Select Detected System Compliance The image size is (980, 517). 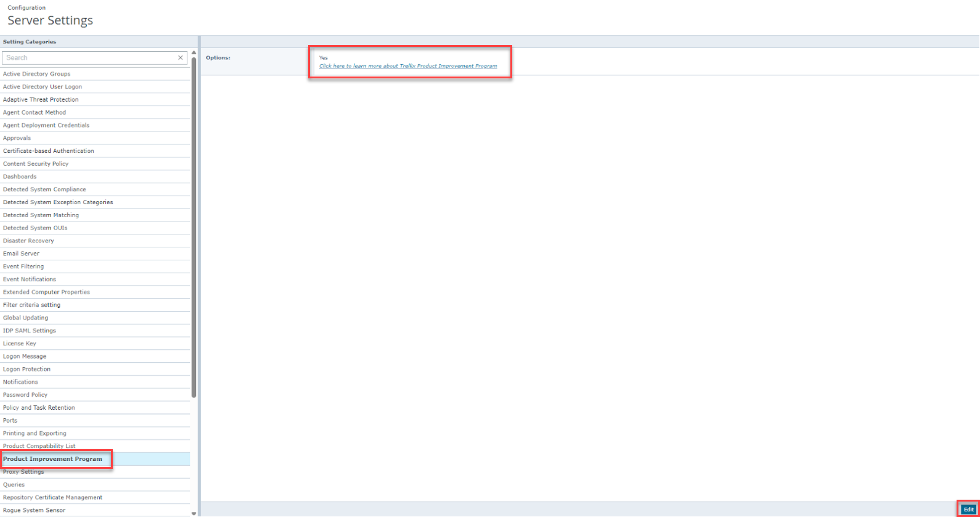point(95,189)
